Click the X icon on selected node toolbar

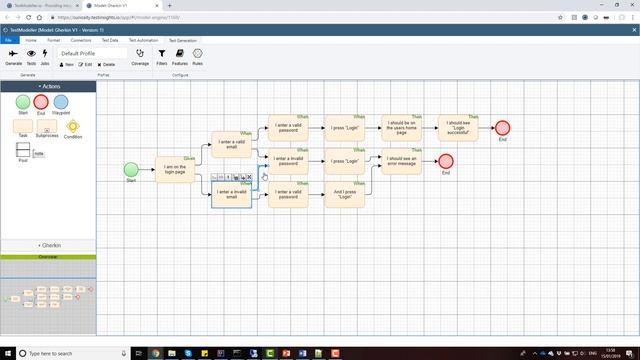[x=249, y=177]
